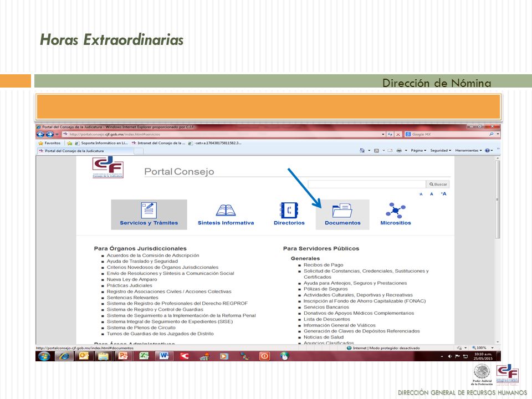Viewport: 532px width, 399px height.
Task: Click the Windows Start orb
Action: coord(44,356)
